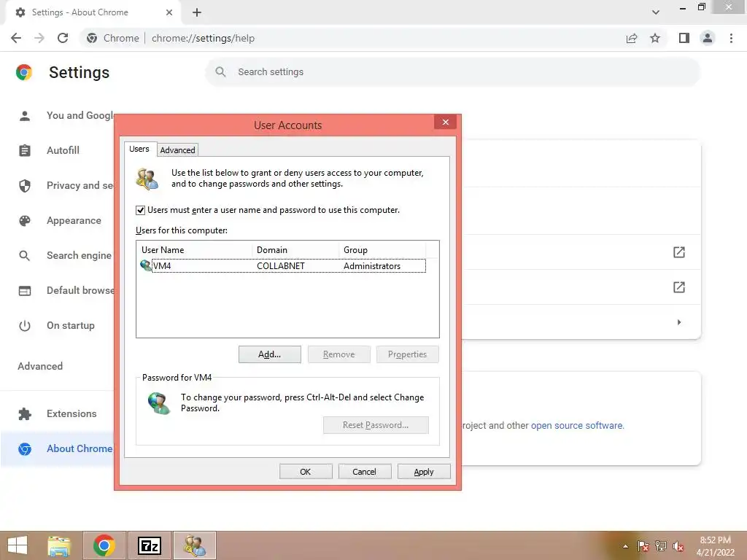The height and width of the screenshot is (560, 747).
Task: Click Chrome back navigation arrow
Action: pos(16,38)
